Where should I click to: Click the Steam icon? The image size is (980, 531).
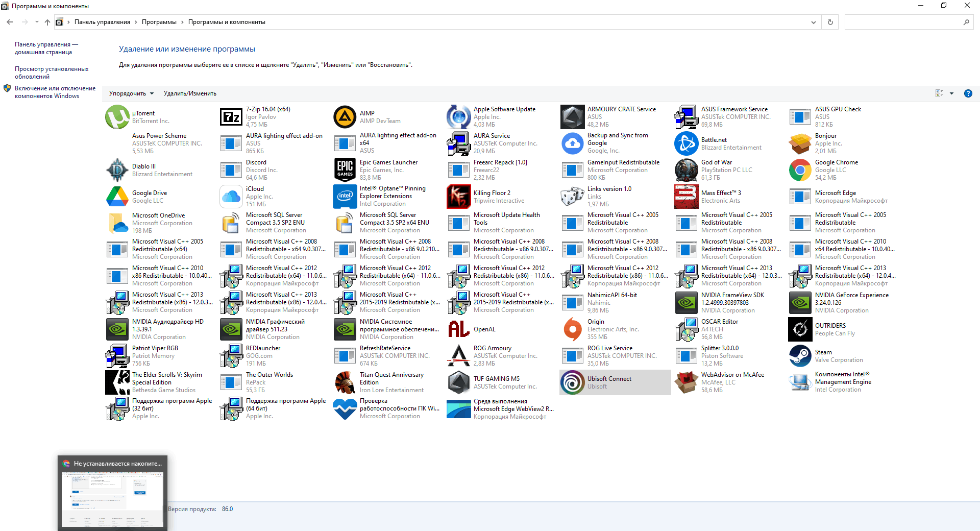(800, 356)
